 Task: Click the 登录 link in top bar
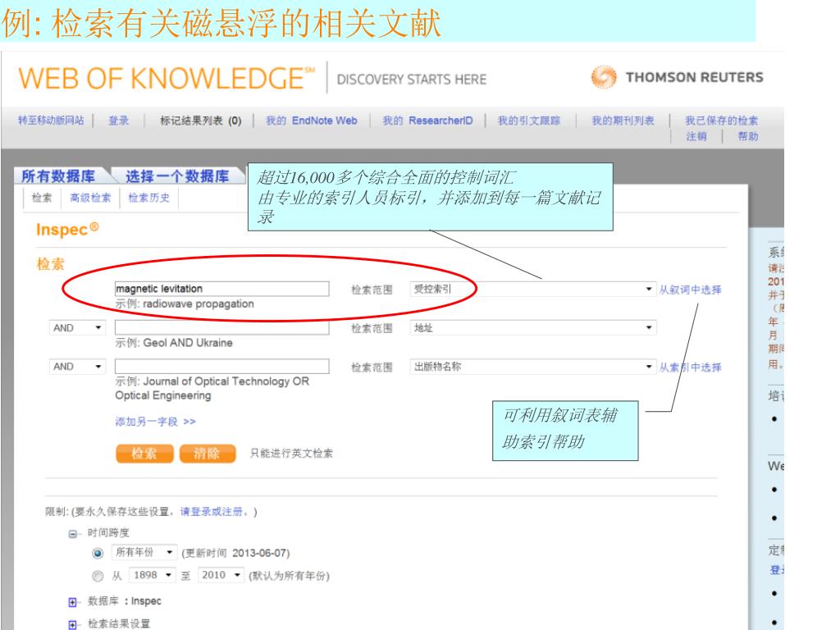pos(119,121)
